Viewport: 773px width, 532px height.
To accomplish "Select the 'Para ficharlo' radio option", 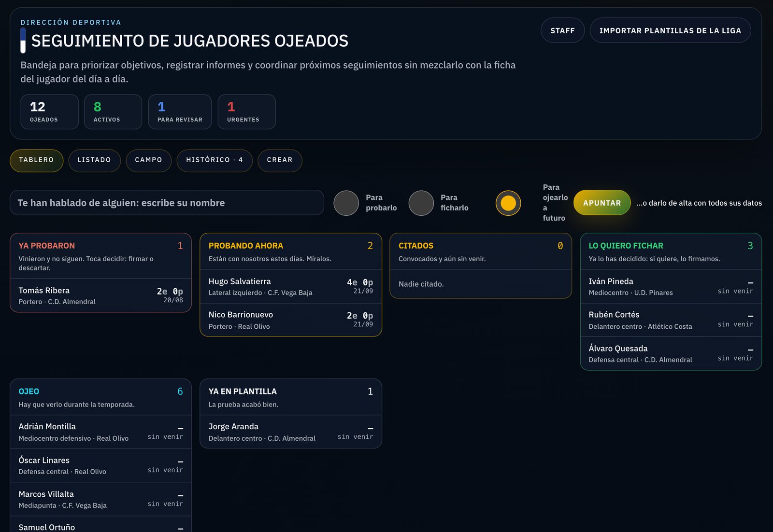I will tap(421, 203).
